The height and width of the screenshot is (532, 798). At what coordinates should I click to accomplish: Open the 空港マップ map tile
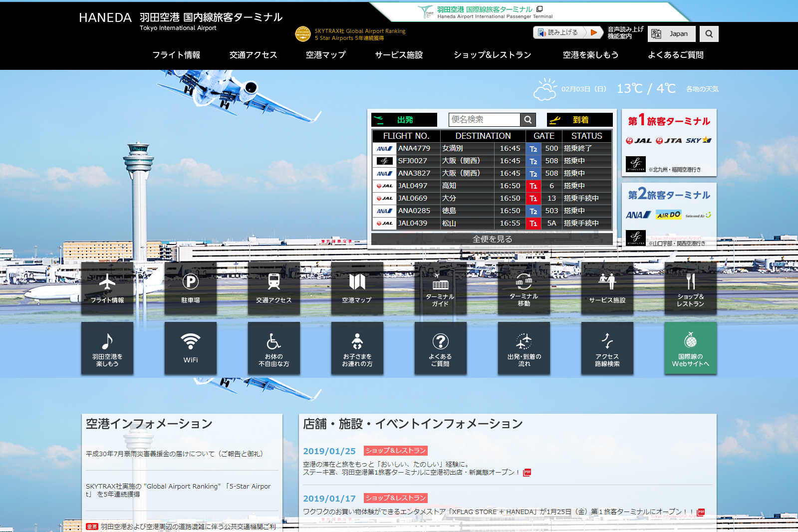click(x=357, y=288)
